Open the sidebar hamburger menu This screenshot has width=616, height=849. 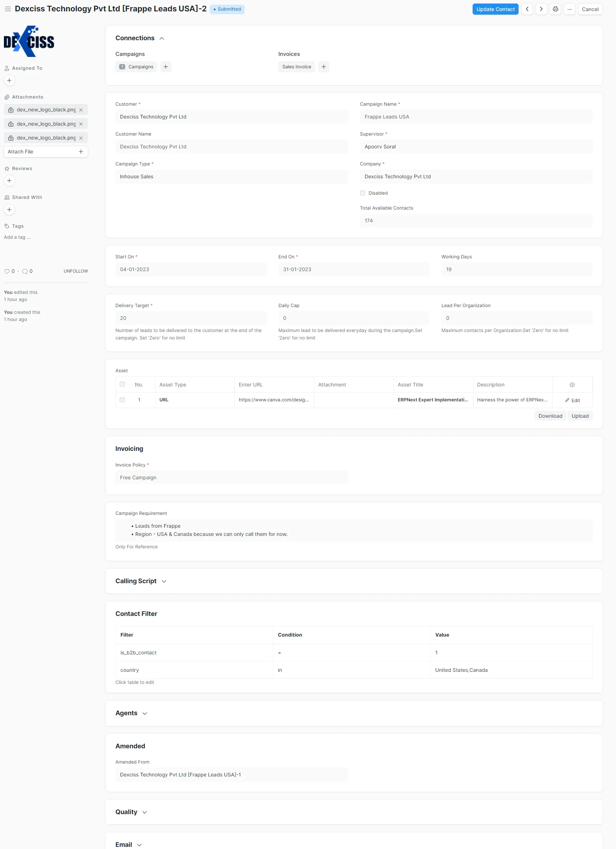point(7,9)
